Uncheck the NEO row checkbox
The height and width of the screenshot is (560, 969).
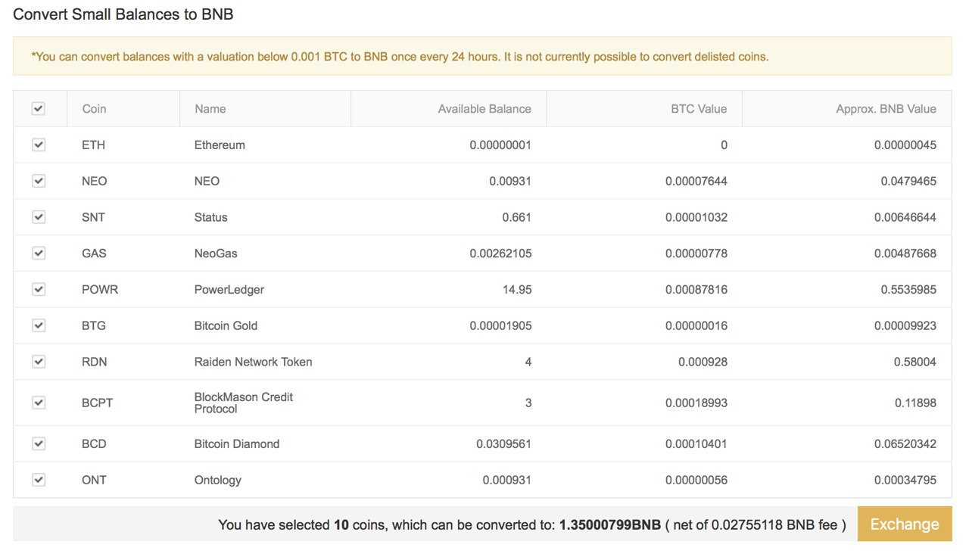tap(39, 181)
